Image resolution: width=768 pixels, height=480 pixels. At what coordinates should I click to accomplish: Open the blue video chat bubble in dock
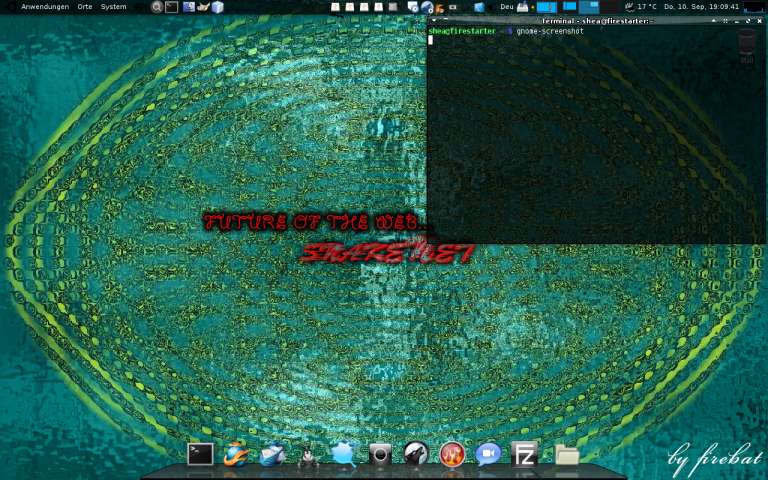point(488,454)
